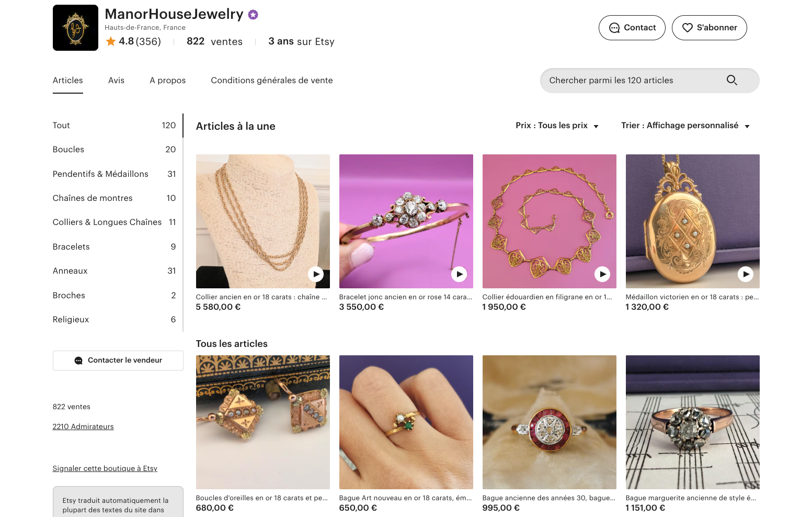Click the Contact button in the header

(x=632, y=28)
